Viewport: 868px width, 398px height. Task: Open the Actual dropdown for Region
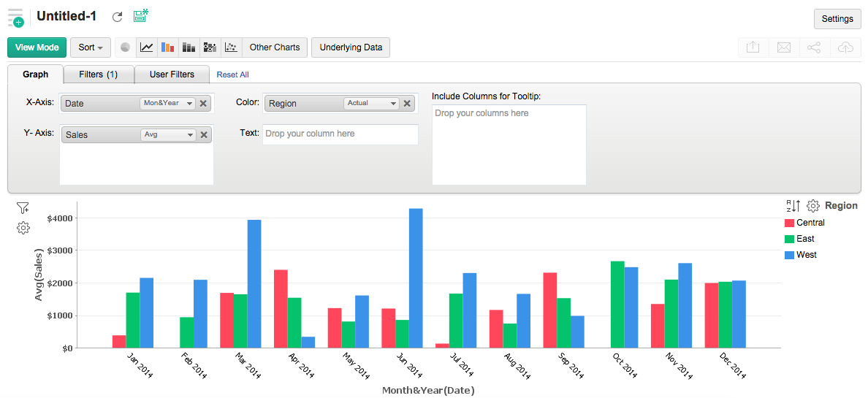(x=371, y=103)
